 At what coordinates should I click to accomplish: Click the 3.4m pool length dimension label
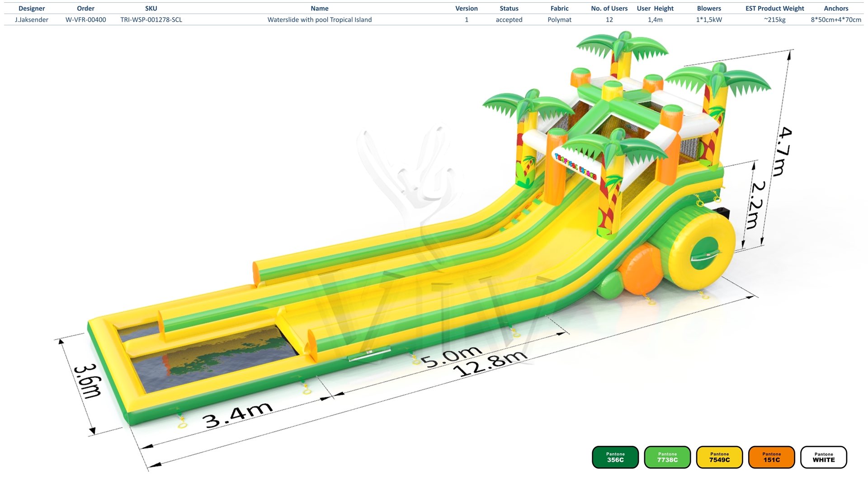tap(238, 415)
